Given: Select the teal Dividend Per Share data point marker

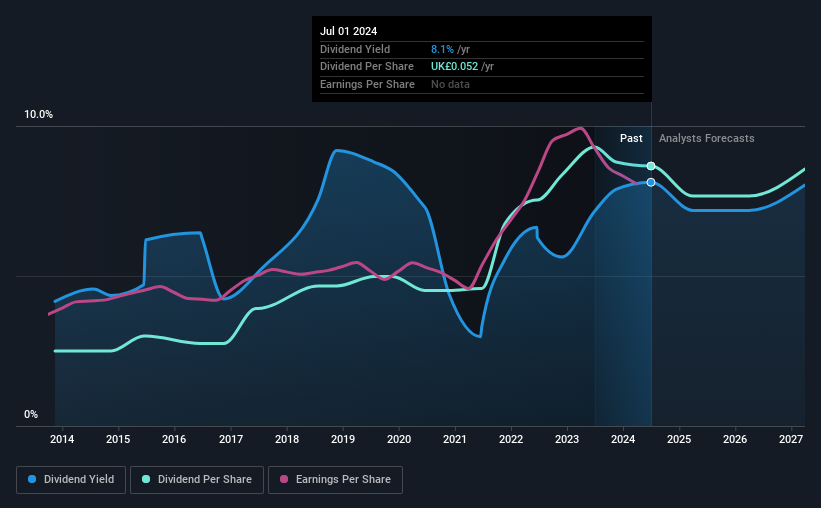Looking at the screenshot, I should pyautogui.click(x=651, y=166).
